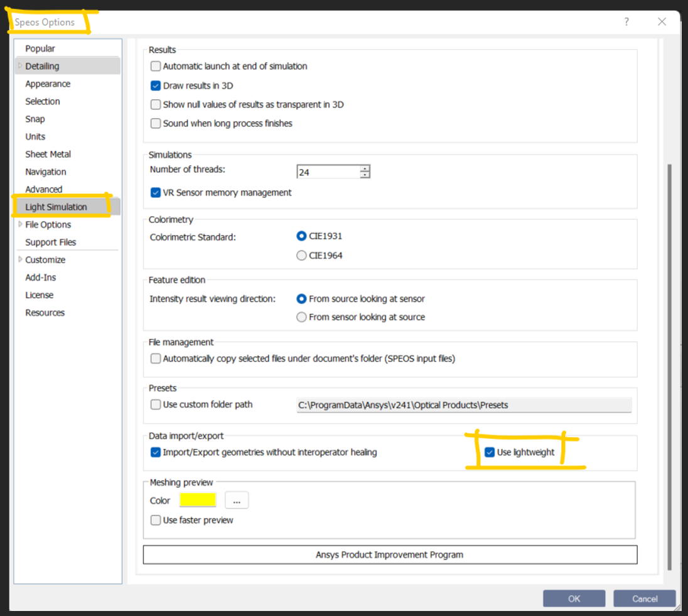Select CIE1964 colorimetric standard
The image size is (688, 616).
coord(301,256)
